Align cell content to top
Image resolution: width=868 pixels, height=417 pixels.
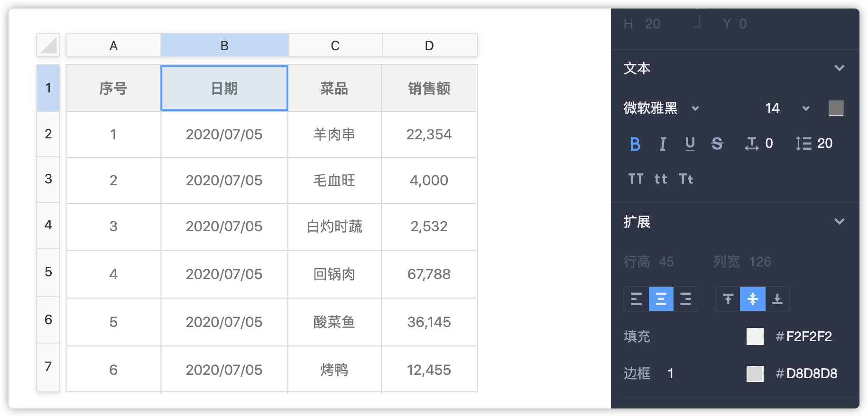pos(728,299)
